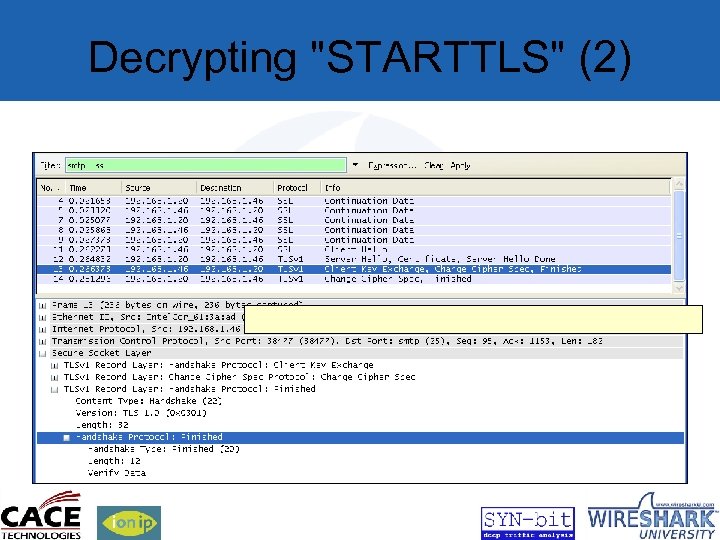Select the Length: 32 line
This screenshot has height=540, width=720.
[x=102, y=425]
